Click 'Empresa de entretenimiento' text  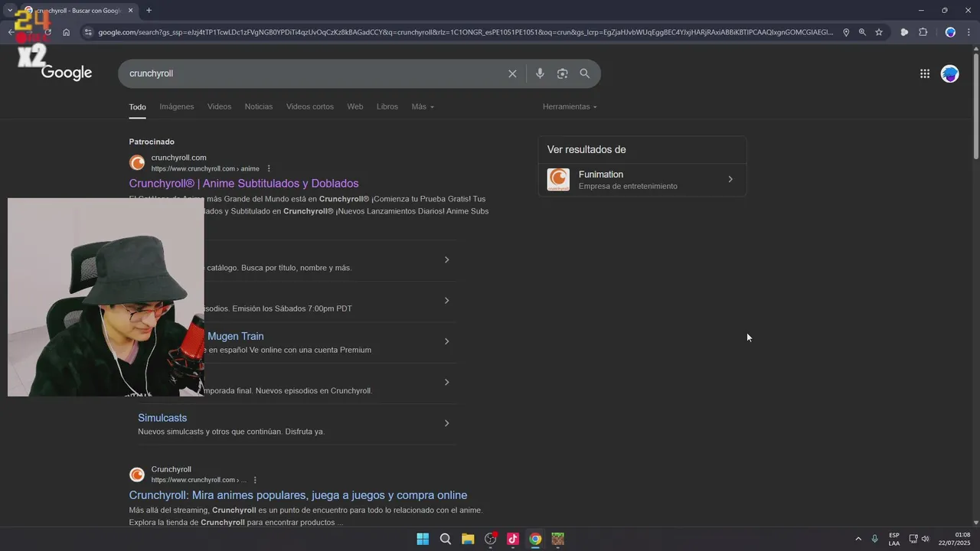click(628, 186)
